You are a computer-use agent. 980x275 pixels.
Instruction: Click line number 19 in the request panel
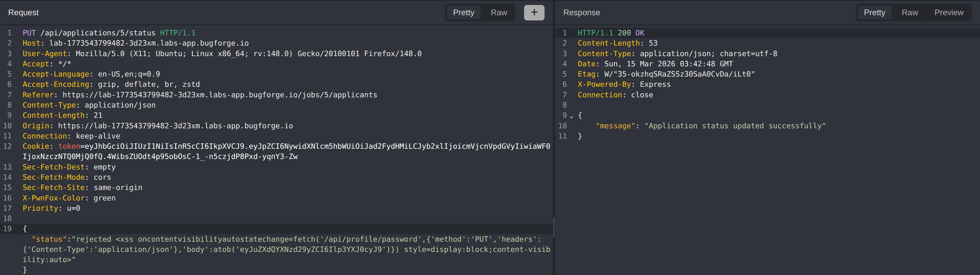7,228
